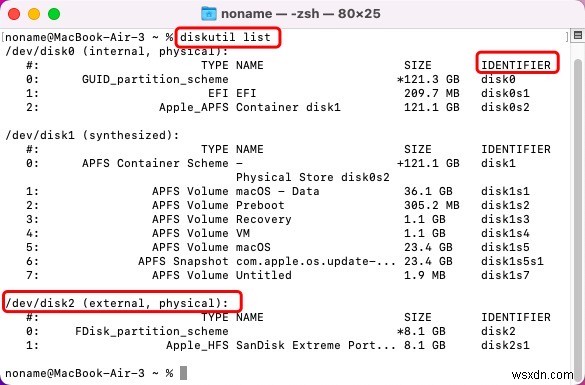Click IDENTIFIER header under /dev/disk0
The height and width of the screenshot is (385, 585).
pos(516,65)
